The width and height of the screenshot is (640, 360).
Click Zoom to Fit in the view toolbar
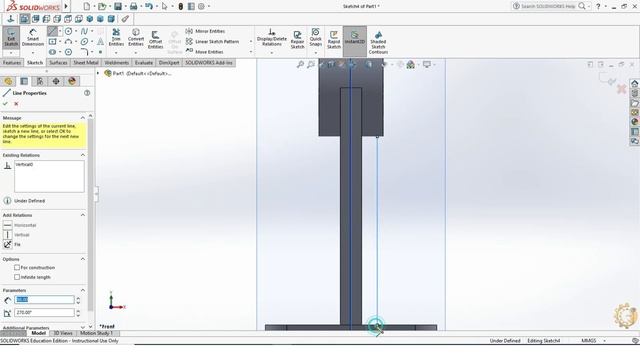300,64
